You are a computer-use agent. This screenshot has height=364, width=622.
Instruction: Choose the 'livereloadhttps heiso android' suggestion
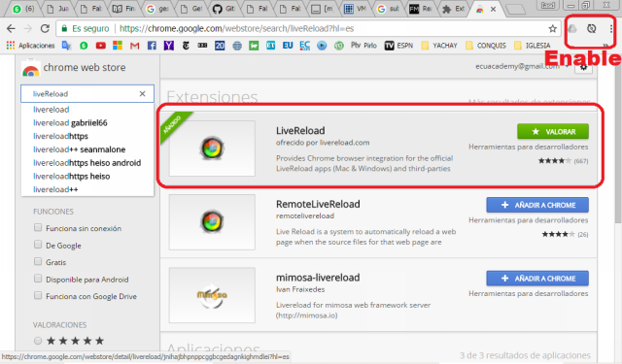[87, 163]
